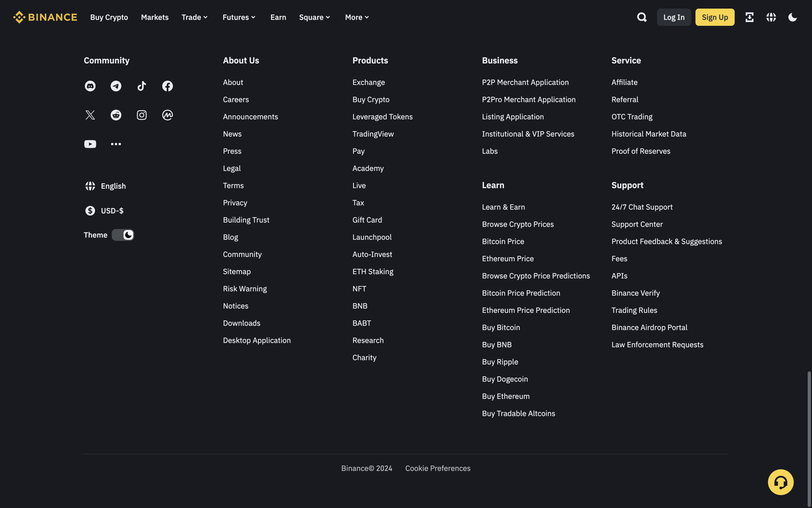Open the Learn & Earn link
The height and width of the screenshot is (508, 812).
(503, 207)
